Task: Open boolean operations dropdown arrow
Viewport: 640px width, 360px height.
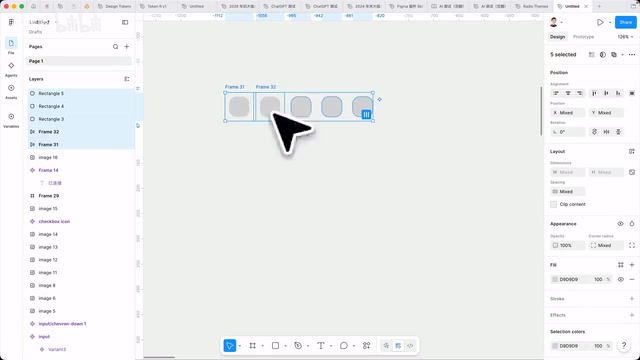Action: 622,54
